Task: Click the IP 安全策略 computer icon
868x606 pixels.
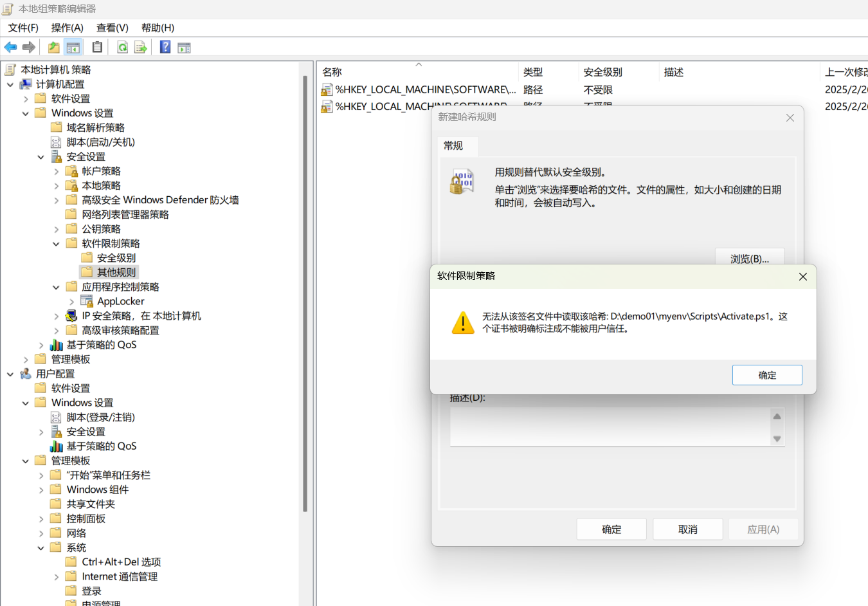Action: coord(71,315)
